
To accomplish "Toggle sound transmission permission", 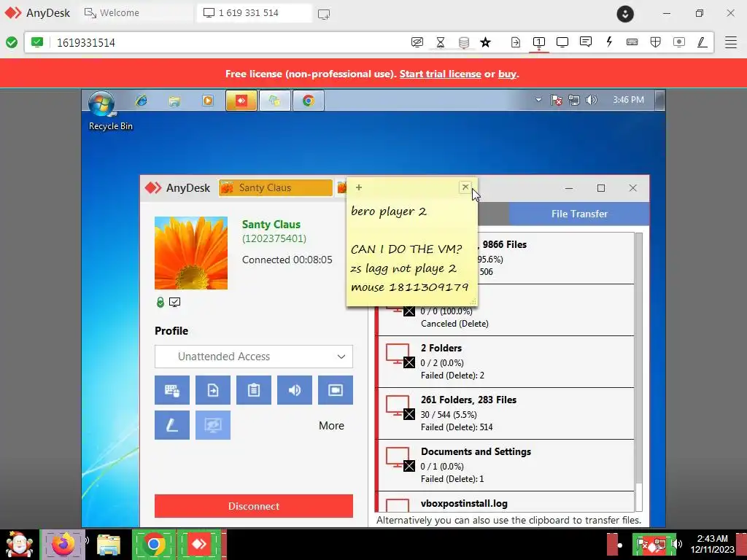I will (x=295, y=390).
